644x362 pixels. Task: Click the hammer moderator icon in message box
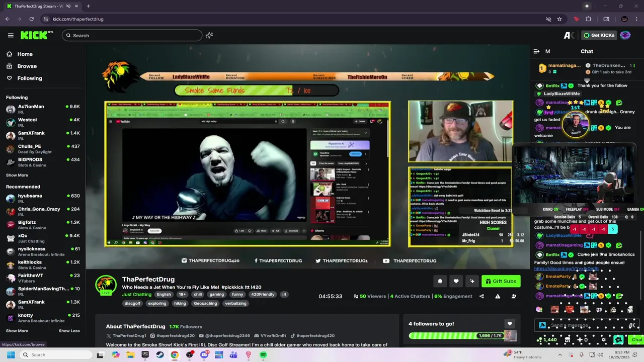[x=542, y=325]
